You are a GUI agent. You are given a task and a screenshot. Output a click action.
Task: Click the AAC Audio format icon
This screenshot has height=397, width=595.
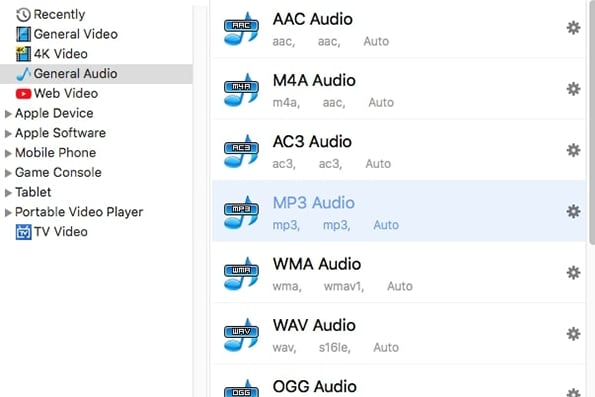241,28
